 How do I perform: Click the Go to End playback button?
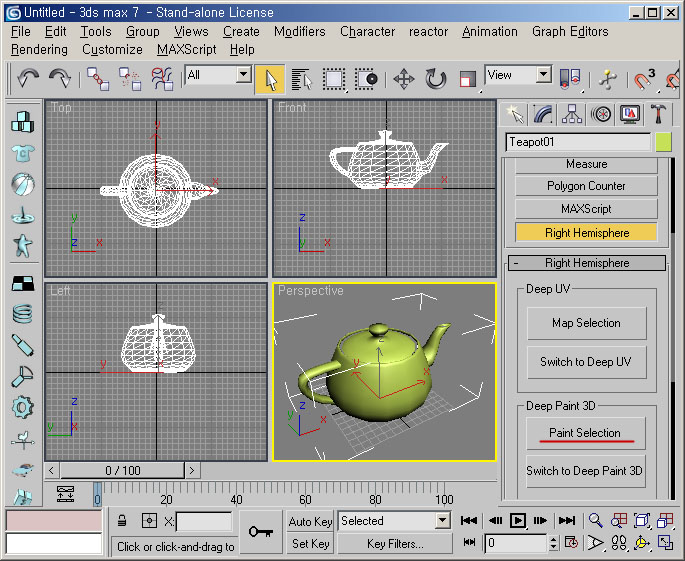tap(567, 520)
